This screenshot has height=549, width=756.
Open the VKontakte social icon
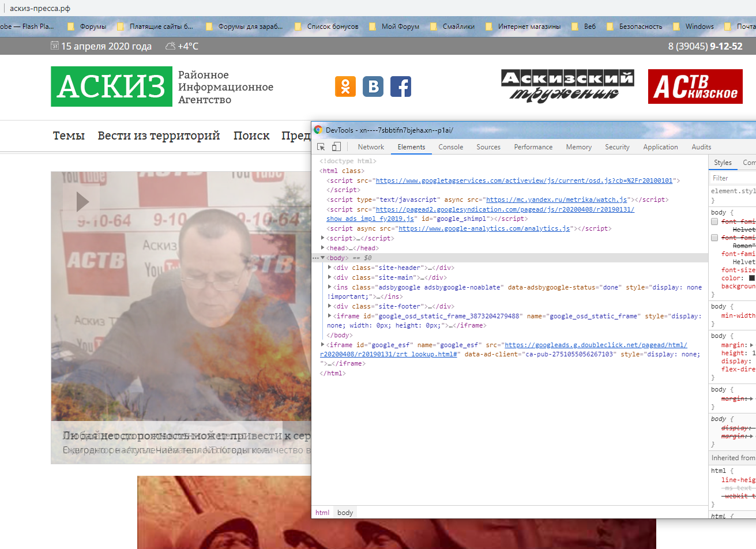pyautogui.click(x=373, y=87)
